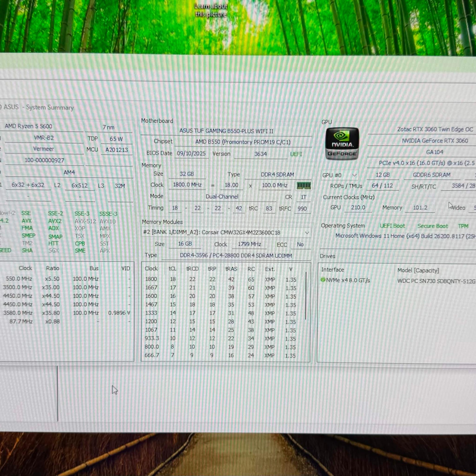
Task: Click the WDC PC SN730 drive entry
Action: tap(436, 281)
